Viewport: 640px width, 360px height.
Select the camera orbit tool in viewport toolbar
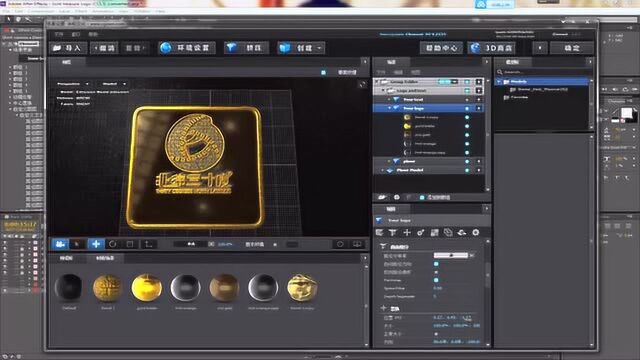coord(60,244)
